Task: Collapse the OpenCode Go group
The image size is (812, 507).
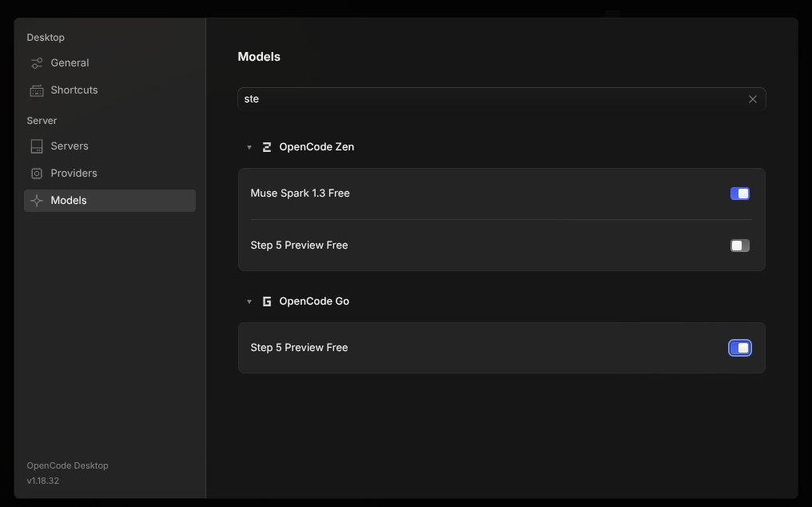Action: 249,301
